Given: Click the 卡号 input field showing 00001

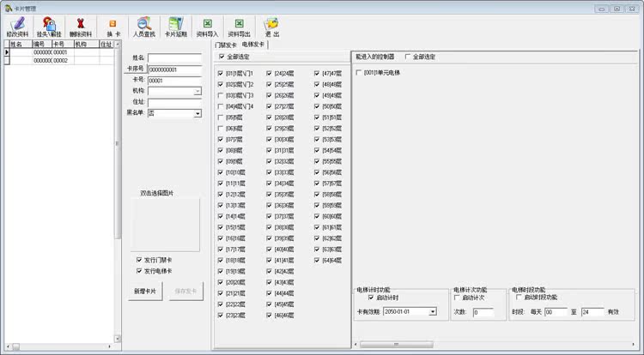Looking at the screenshot, I should tap(174, 81).
